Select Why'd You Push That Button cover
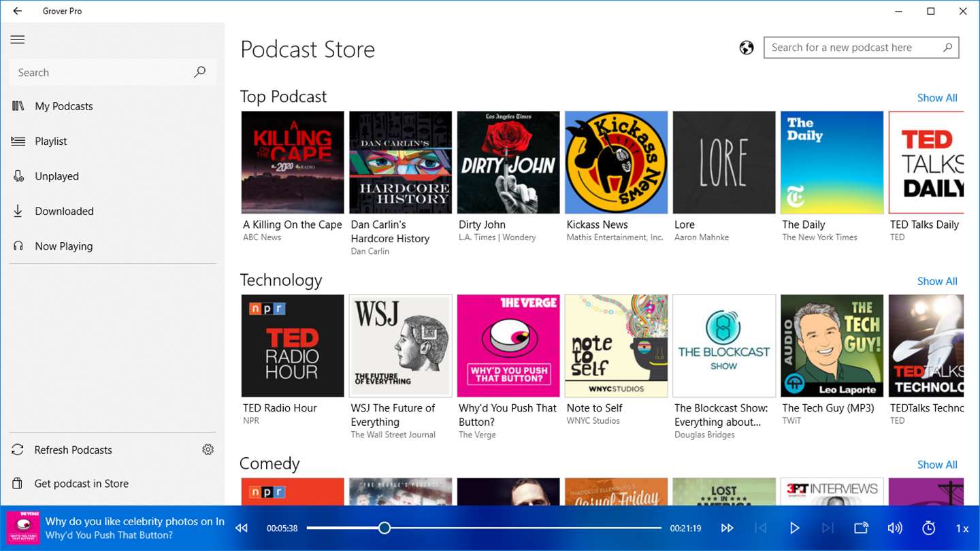 (508, 346)
